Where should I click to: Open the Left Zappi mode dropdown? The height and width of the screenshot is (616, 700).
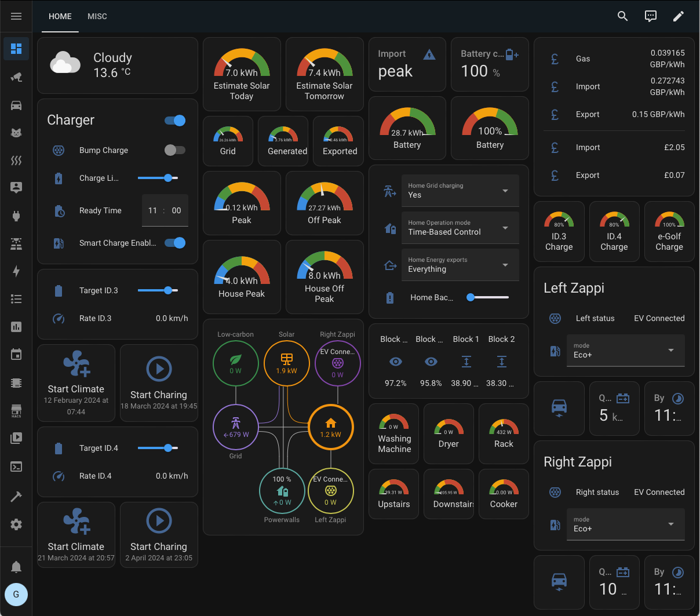[x=626, y=351]
